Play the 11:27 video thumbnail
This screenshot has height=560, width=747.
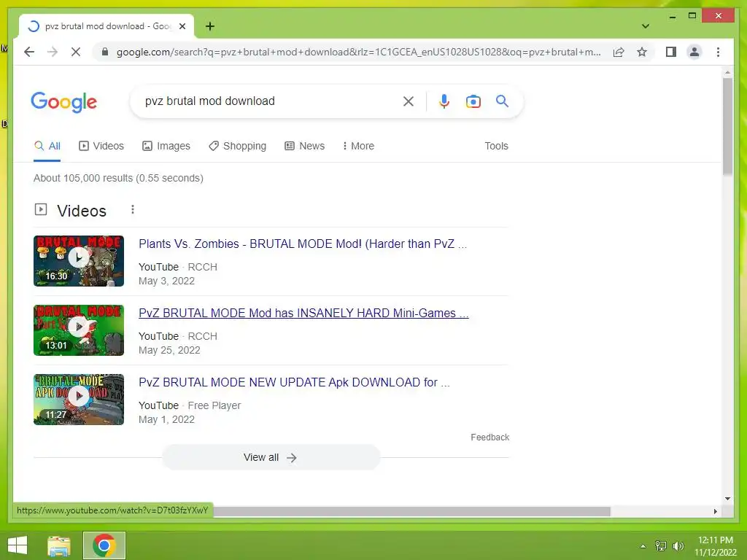[x=79, y=400]
